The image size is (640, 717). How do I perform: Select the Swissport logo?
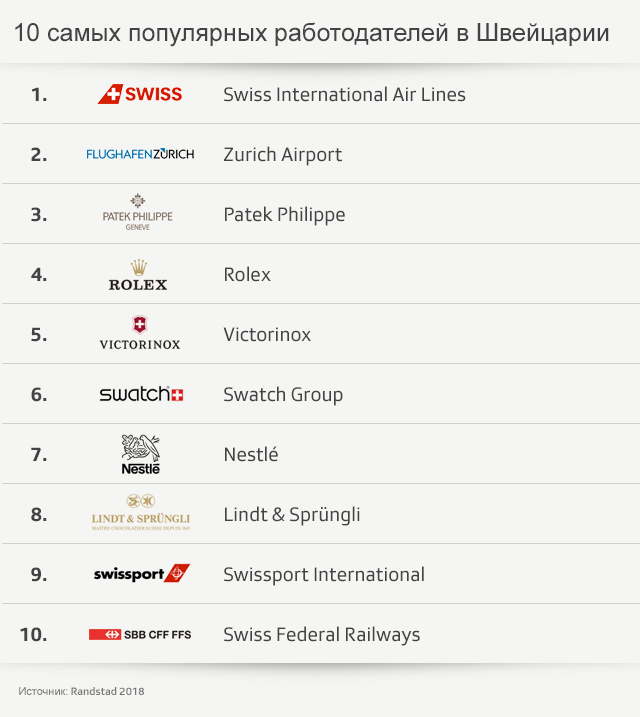[x=141, y=574]
